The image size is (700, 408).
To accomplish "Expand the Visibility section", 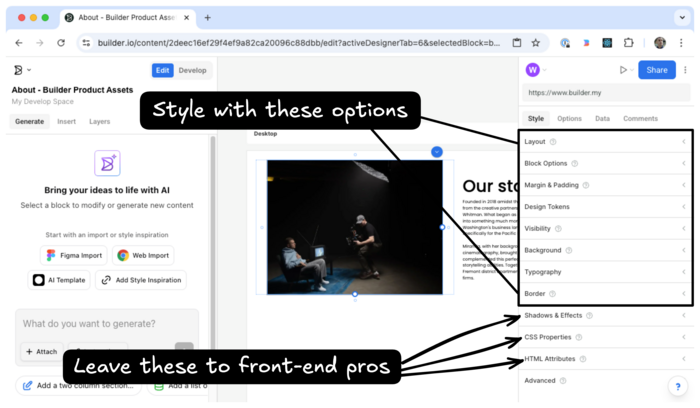I will click(606, 229).
